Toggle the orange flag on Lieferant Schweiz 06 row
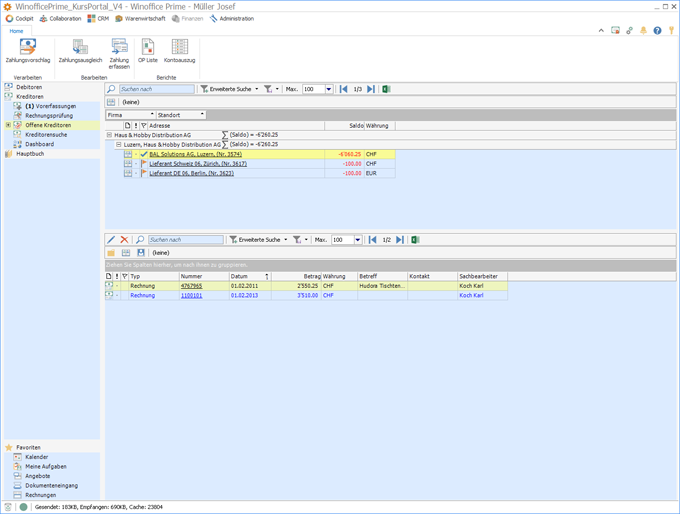Image resolution: width=680 pixels, height=514 pixels. pyautogui.click(x=144, y=164)
